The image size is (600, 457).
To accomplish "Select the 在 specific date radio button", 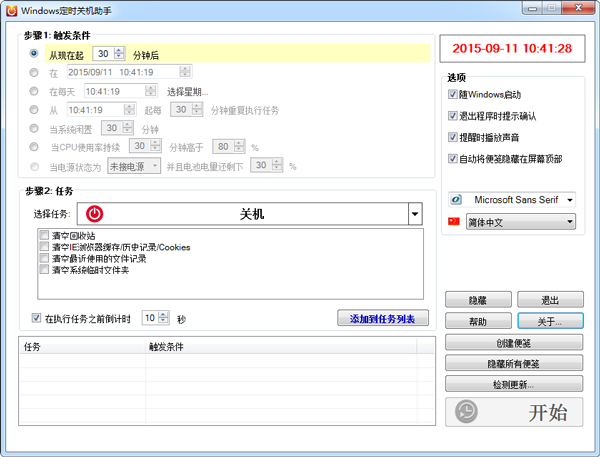I will tap(34, 72).
